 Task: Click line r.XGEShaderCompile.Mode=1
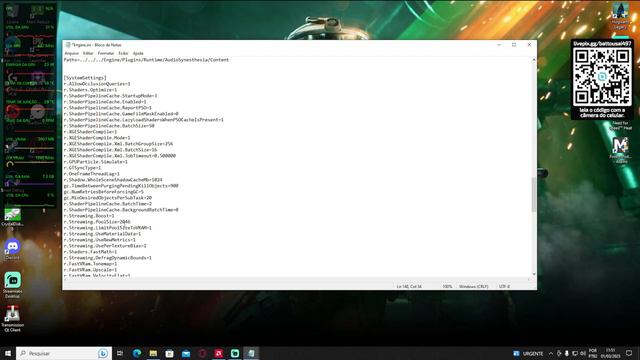[97, 138]
